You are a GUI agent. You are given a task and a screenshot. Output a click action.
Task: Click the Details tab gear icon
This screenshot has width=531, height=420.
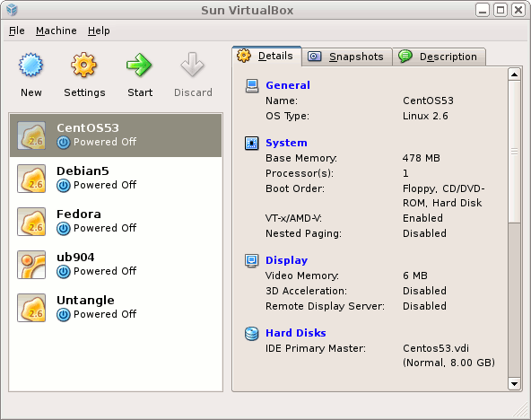click(244, 56)
